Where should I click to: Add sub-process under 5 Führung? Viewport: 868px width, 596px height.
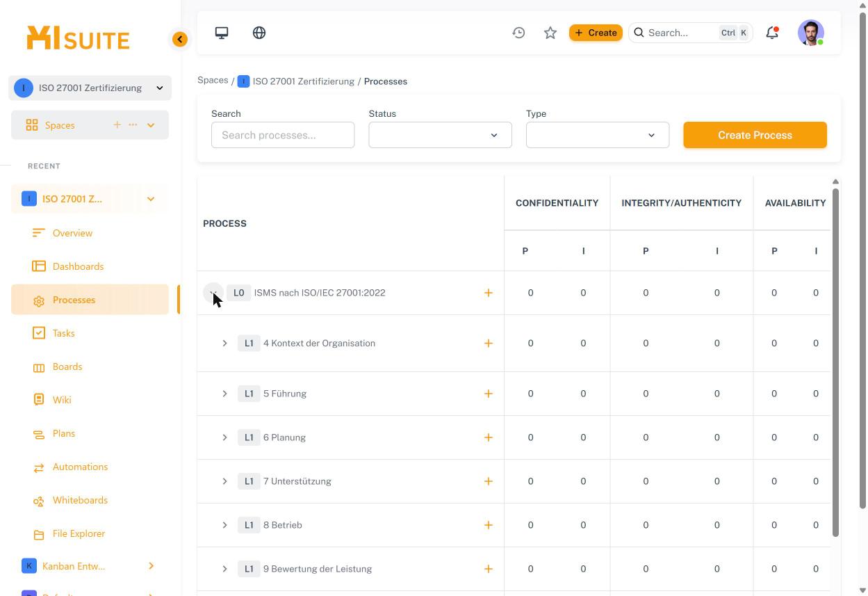pos(489,394)
